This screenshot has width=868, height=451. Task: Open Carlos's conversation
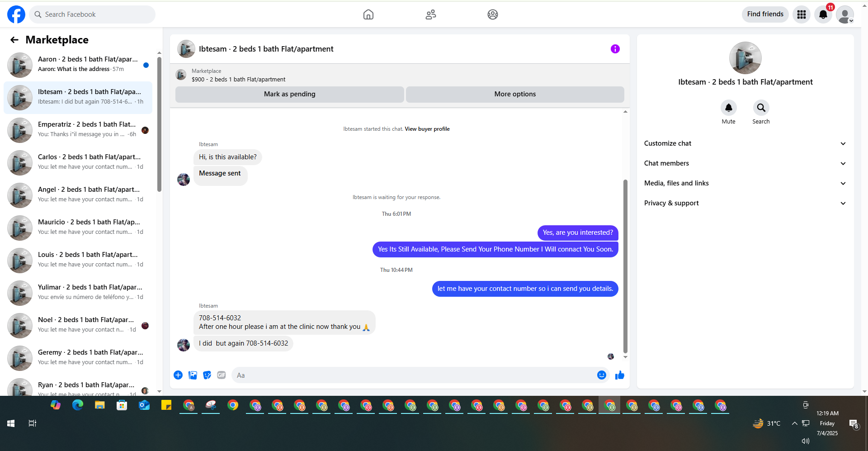point(78,163)
